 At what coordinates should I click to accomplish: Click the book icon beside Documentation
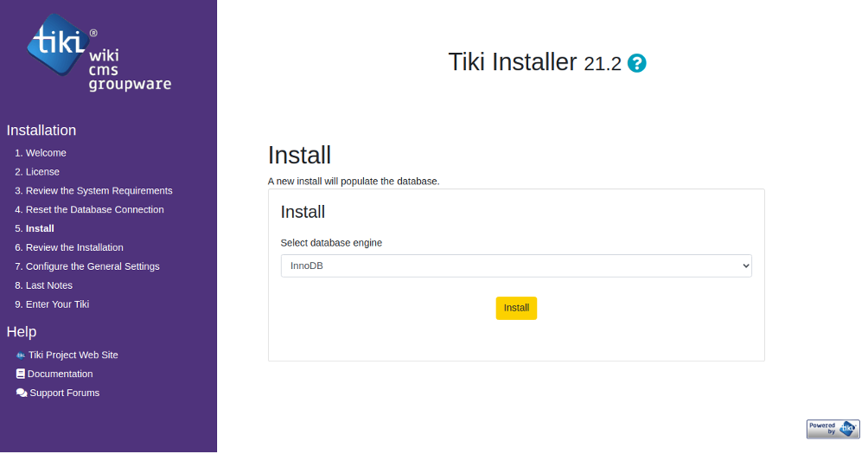point(21,374)
